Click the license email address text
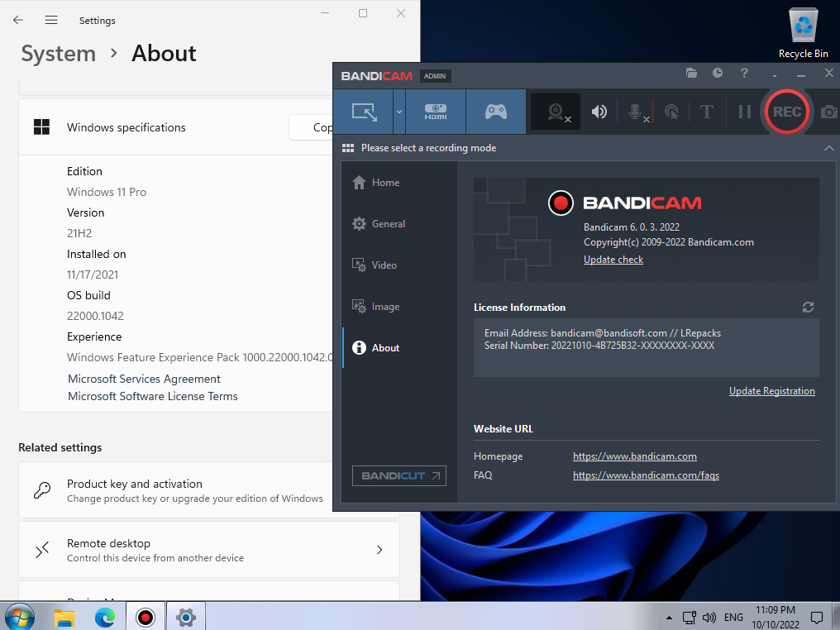The image size is (840, 630). click(603, 333)
